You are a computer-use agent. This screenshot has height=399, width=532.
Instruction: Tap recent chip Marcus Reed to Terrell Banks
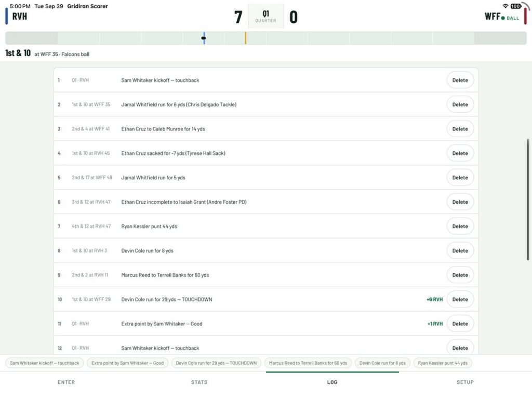pos(308,363)
